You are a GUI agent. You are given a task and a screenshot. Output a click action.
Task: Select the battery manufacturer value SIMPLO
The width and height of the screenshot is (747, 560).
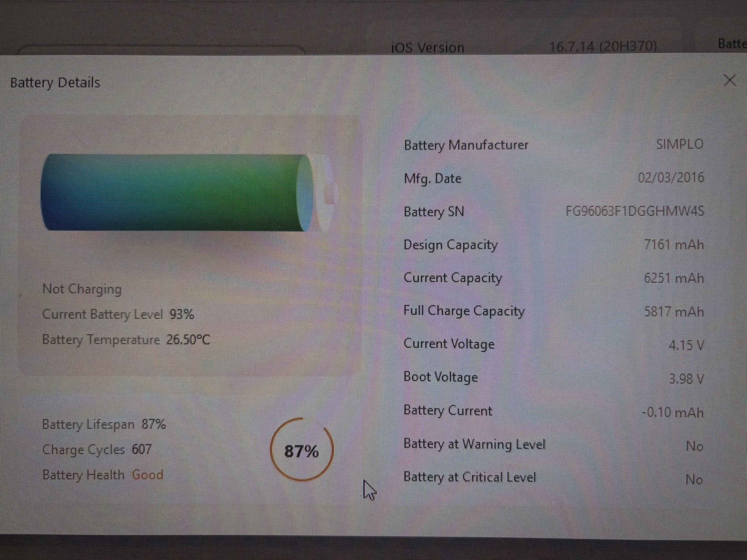[680, 144]
